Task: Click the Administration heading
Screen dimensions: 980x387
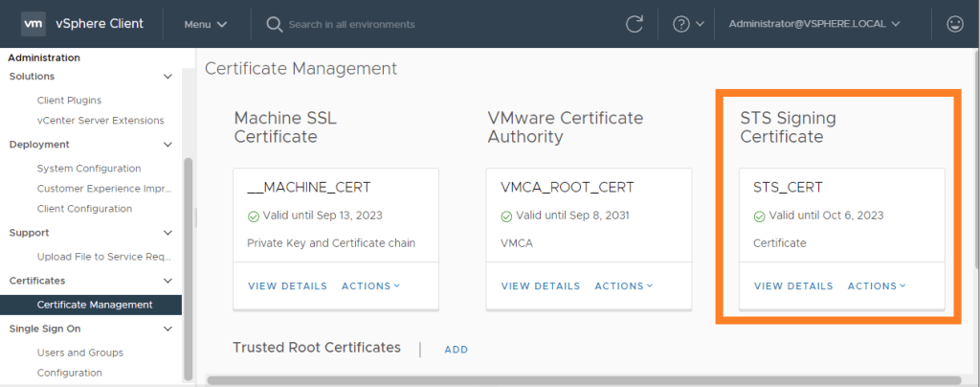Action: tap(44, 57)
